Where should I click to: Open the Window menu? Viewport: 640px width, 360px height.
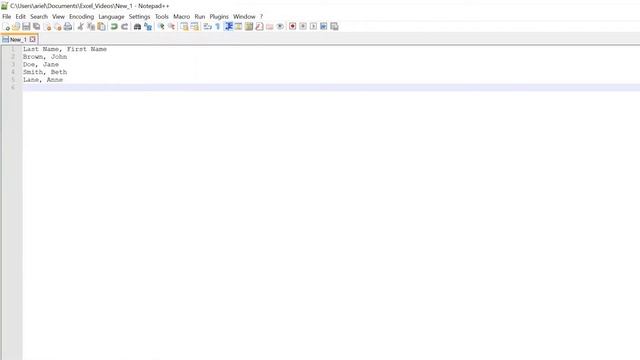pos(244,17)
